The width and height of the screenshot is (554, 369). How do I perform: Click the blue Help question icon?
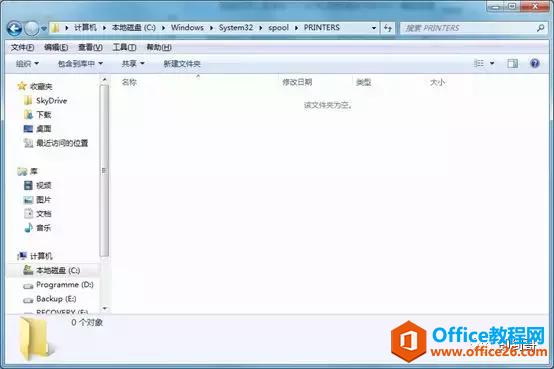click(535, 63)
